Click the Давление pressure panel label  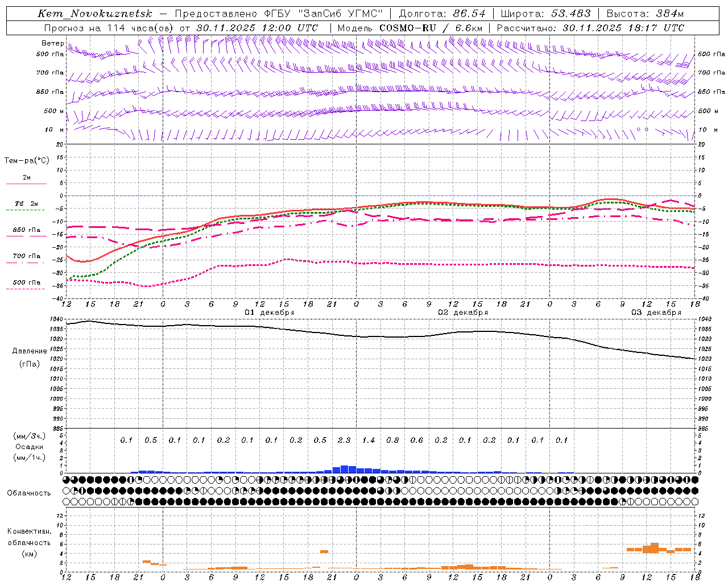point(30,351)
